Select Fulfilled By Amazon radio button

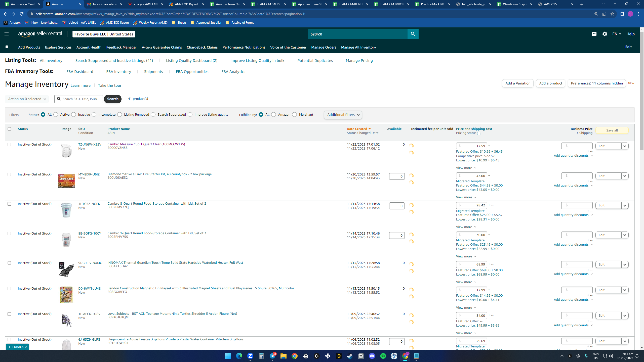click(274, 115)
